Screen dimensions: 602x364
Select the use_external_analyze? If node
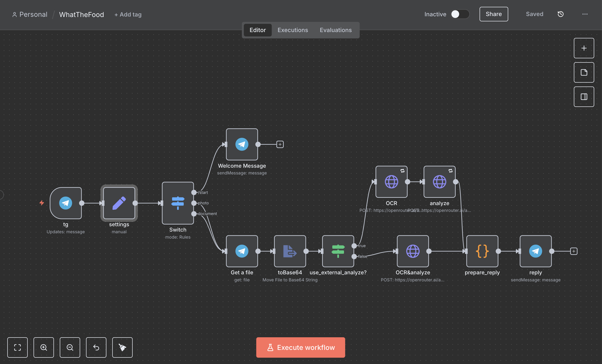(338, 251)
